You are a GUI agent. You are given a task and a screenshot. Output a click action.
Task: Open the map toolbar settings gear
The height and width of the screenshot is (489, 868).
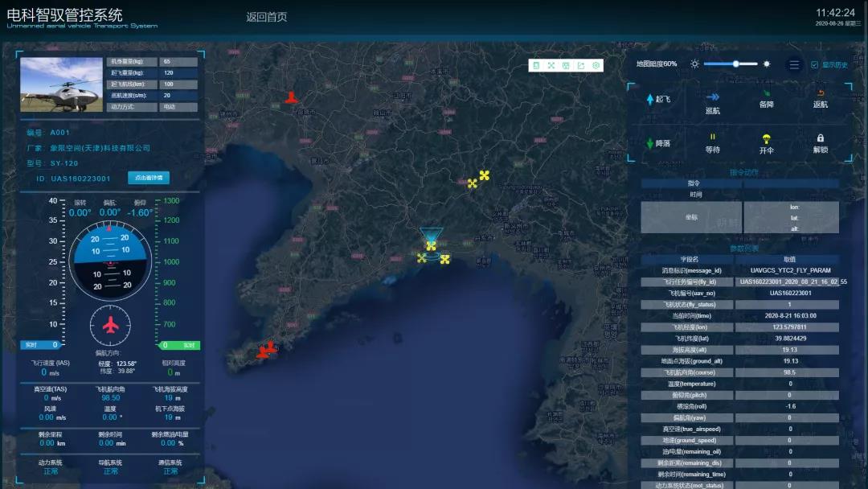click(x=596, y=66)
